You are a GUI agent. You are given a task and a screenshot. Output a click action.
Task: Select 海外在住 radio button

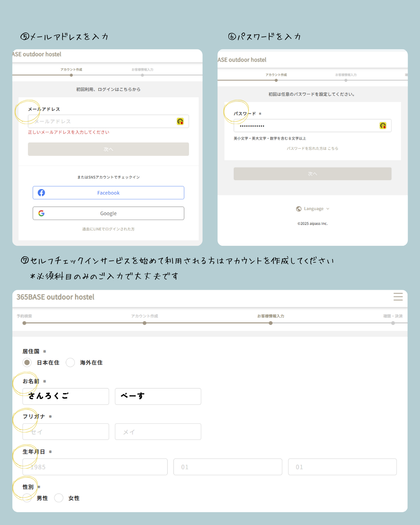tap(70, 362)
